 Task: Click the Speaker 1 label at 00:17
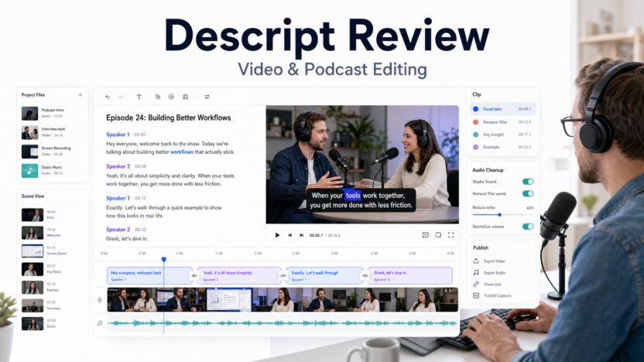click(x=118, y=198)
